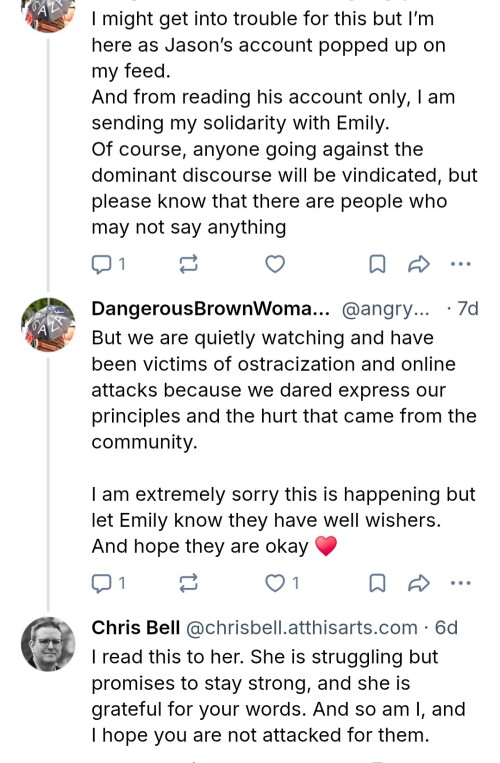This screenshot has width=500, height=763.
Task: Open the 7d timestamp permalink
Action: 468,309
